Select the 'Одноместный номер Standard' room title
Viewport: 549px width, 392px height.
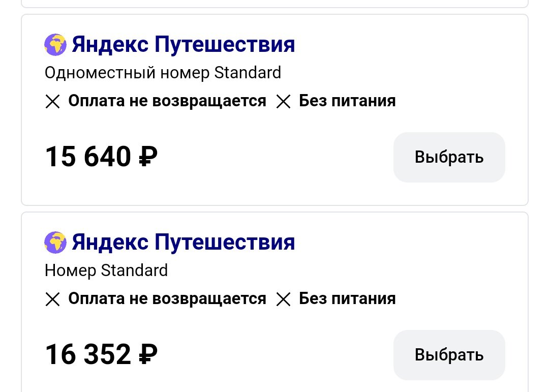click(x=163, y=73)
